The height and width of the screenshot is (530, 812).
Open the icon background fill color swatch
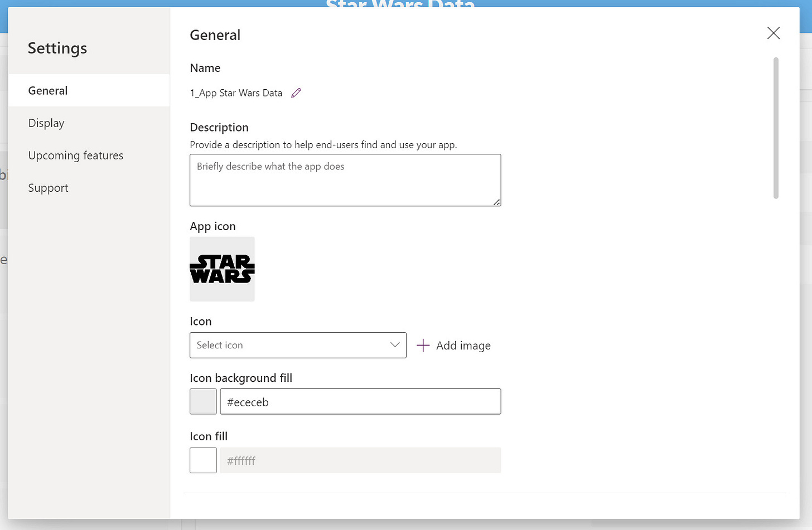(203, 401)
